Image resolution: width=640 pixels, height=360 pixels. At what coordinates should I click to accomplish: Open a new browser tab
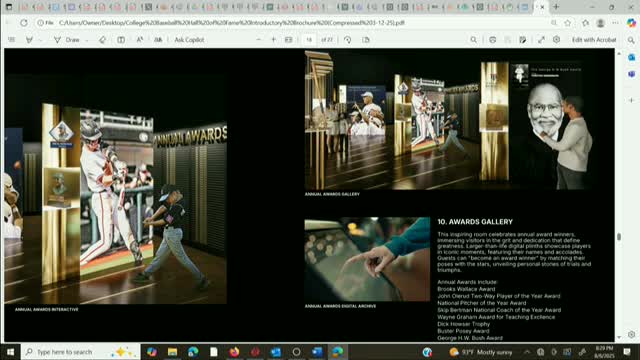pos(556,7)
